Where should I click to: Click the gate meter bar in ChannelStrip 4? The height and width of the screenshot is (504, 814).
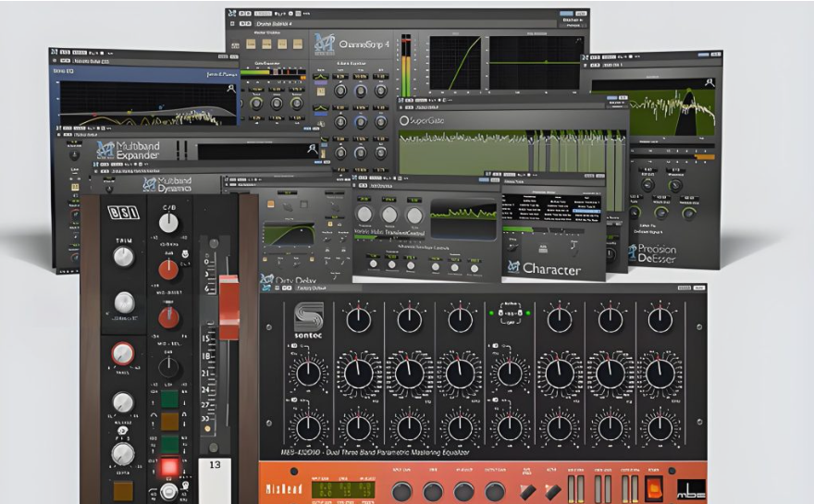coord(273,72)
